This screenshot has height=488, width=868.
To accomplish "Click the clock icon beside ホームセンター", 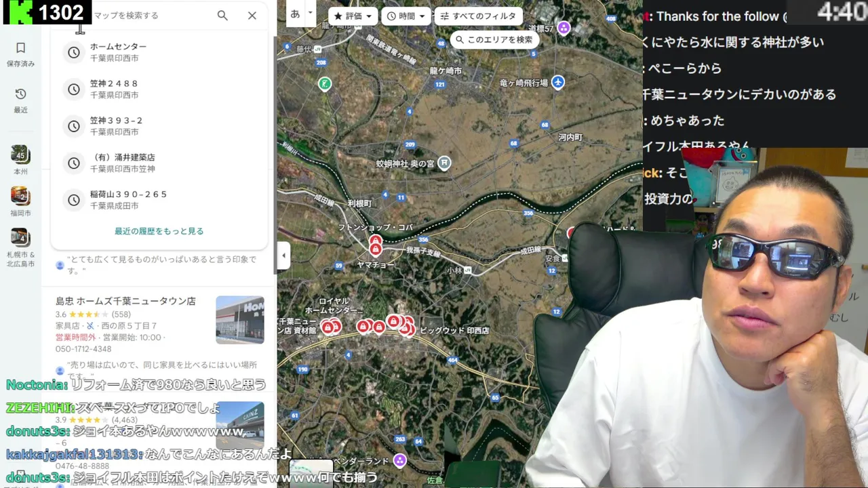I will [x=74, y=52].
